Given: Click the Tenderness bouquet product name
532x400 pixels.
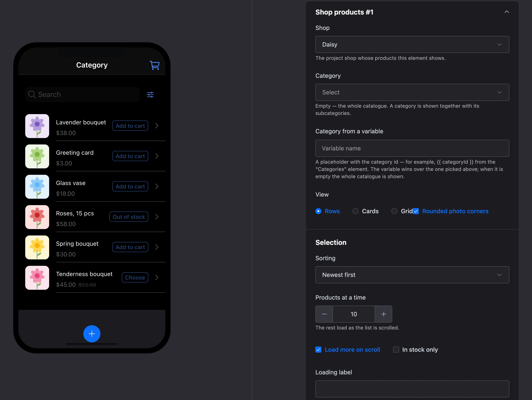Looking at the screenshot, I should [84, 274].
